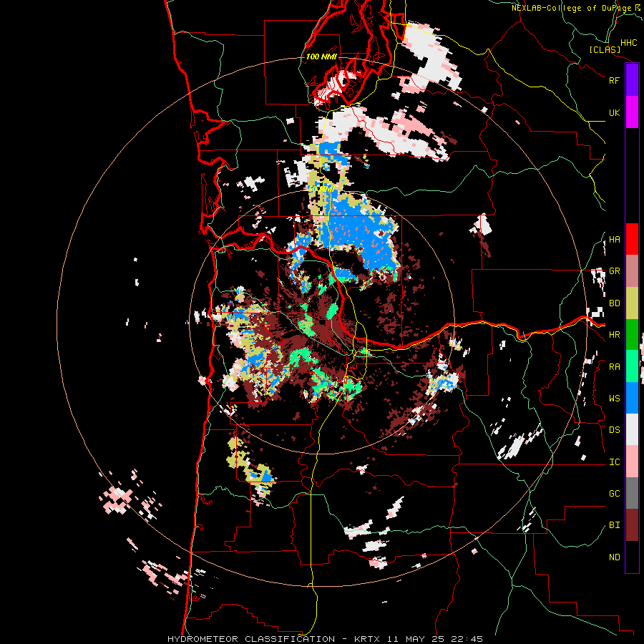Click the 100 NMI range ring label
This screenshot has width=644, height=644.
(x=321, y=57)
